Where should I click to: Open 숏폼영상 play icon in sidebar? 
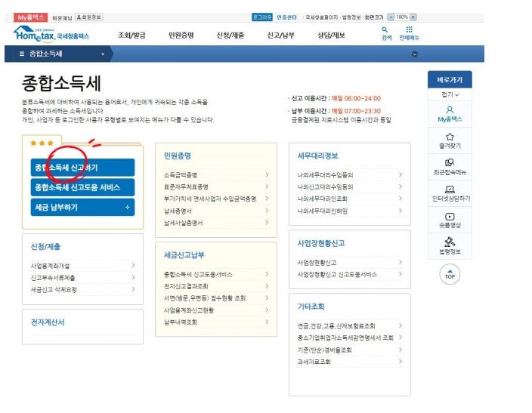(450, 217)
